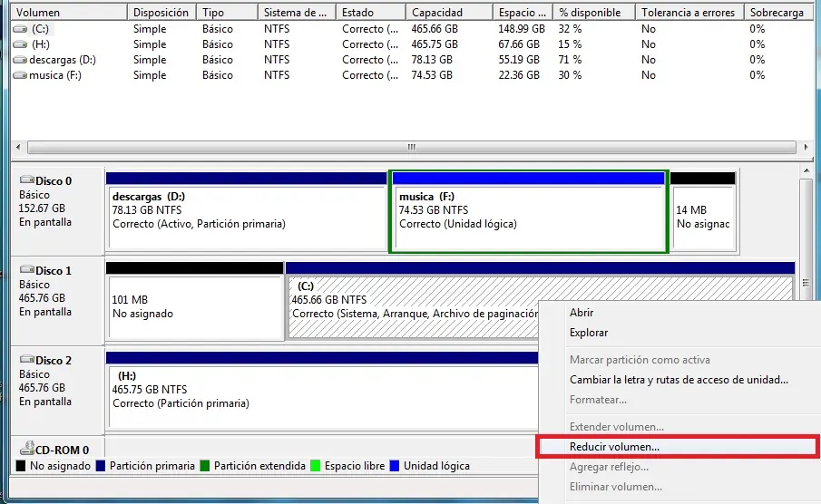The width and height of the screenshot is (821, 504).
Task: Click the 32 % available value
Action: point(570,29)
